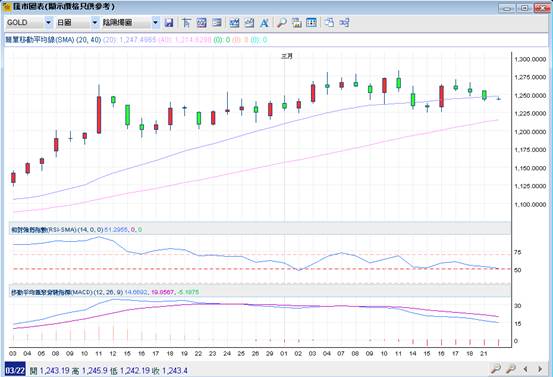Click the 03/22 date box at bottom left
Viewport: 553px width, 377px height.
pos(15,370)
